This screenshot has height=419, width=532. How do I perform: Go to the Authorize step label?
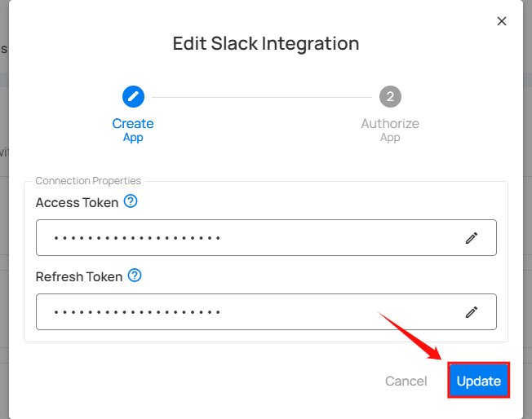(390, 124)
